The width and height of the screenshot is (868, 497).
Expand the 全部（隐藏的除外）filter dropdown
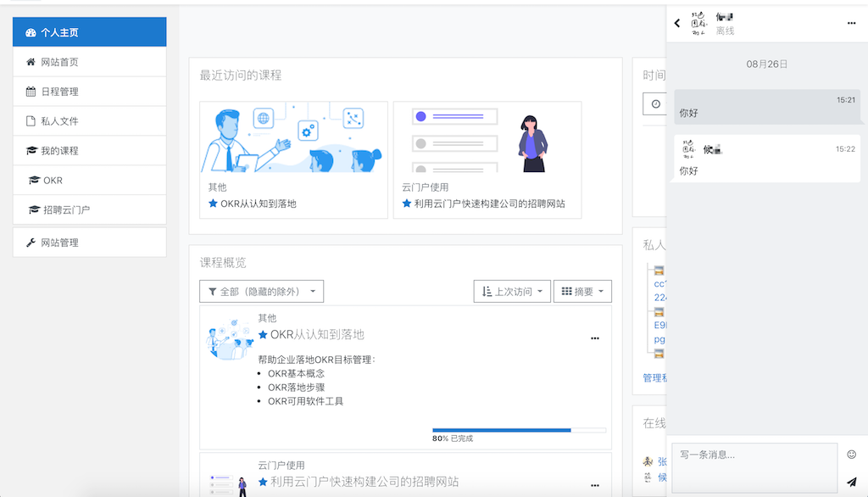point(261,292)
